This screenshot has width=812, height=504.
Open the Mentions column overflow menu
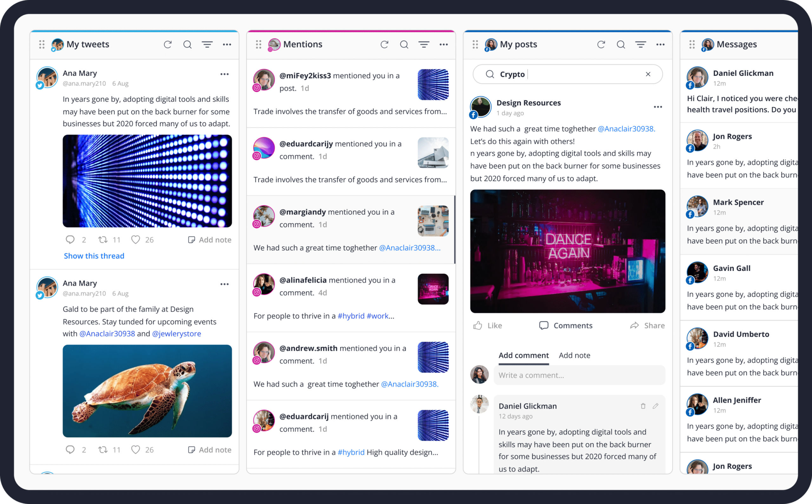point(444,44)
